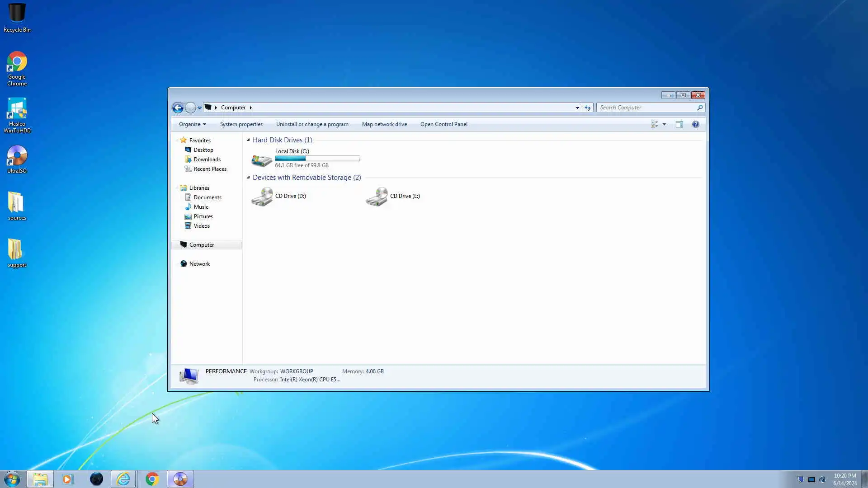
Task: Click the Change your view icon
Action: pyautogui.click(x=654, y=124)
